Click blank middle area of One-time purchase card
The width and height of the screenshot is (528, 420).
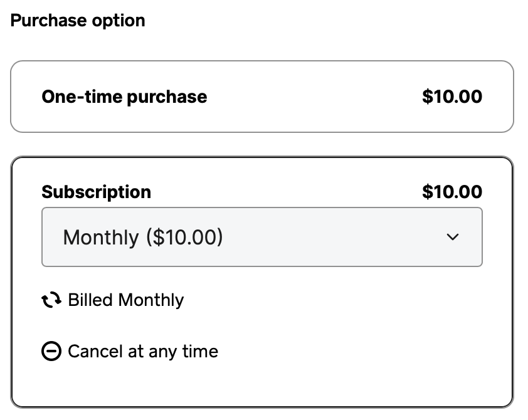coord(314,97)
